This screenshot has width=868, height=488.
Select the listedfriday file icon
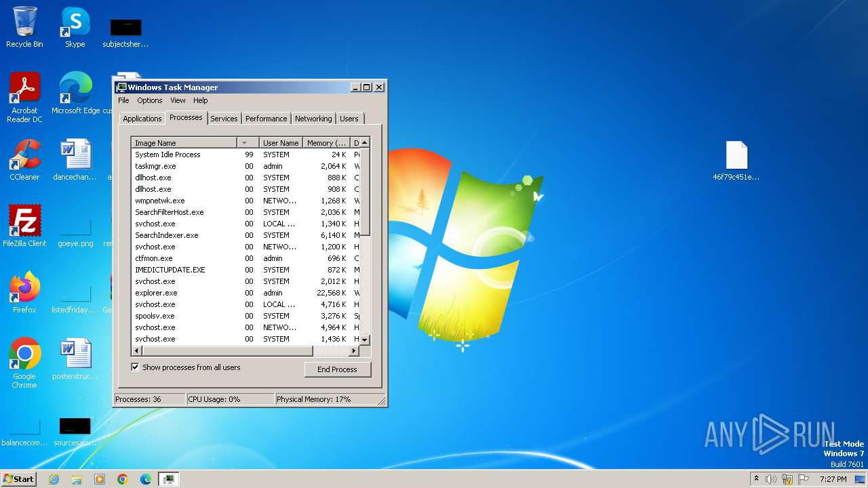pyautogui.click(x=75, y=297)
